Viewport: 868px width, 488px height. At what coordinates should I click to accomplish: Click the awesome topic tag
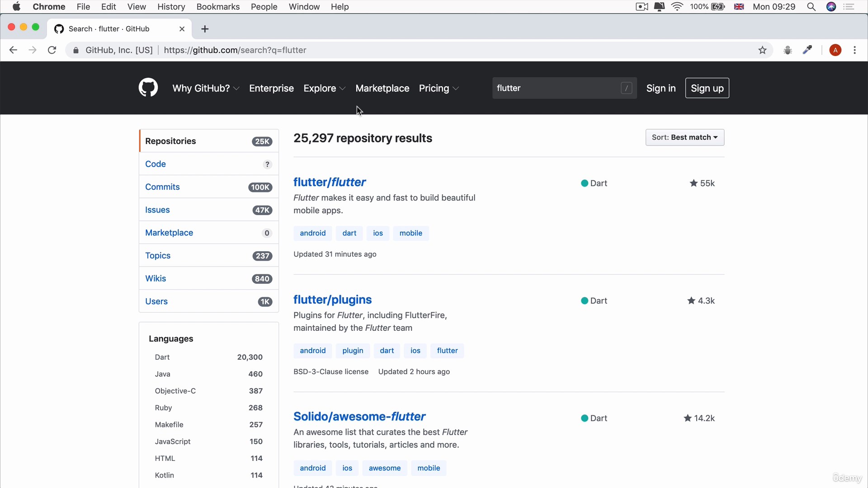[x=385, y=468]
